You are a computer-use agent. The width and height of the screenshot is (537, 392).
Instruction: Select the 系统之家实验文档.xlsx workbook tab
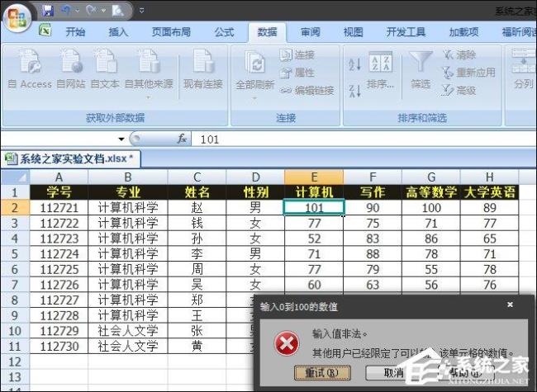coord(70,158)
